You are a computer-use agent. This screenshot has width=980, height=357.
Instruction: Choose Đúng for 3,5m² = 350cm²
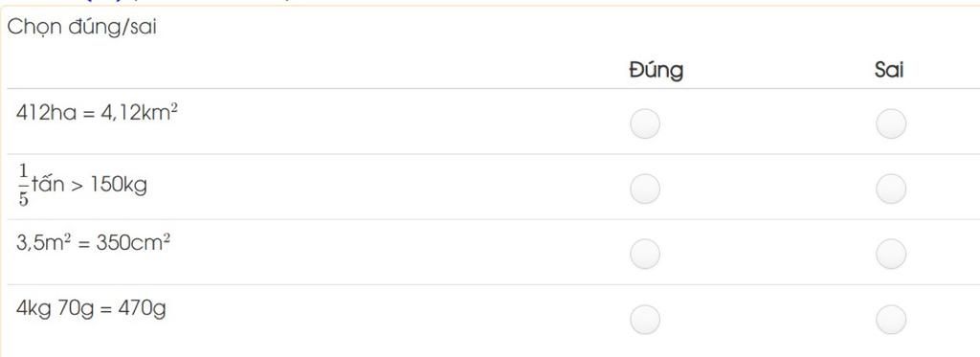[x=645, y=254]
